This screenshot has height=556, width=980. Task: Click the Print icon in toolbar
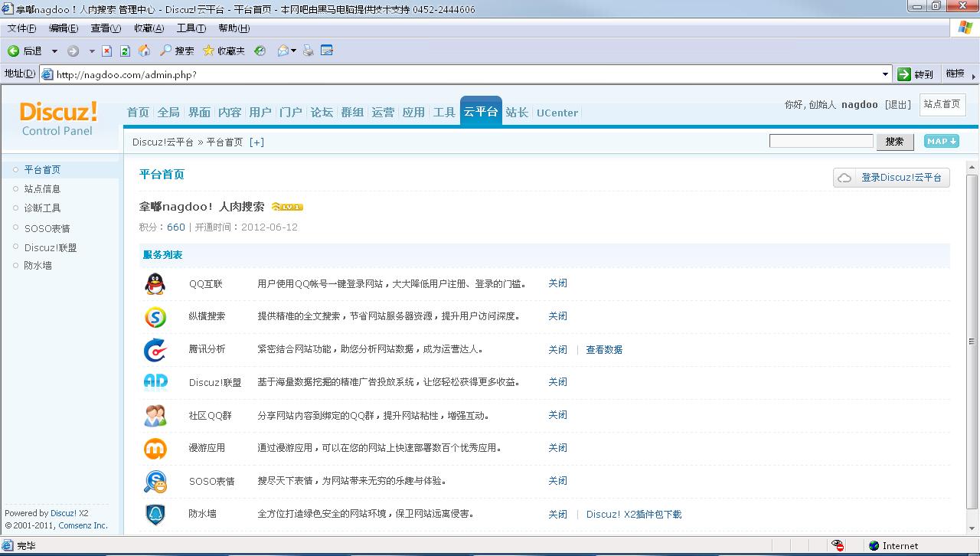pyautogui.click(x=308, y=51)
